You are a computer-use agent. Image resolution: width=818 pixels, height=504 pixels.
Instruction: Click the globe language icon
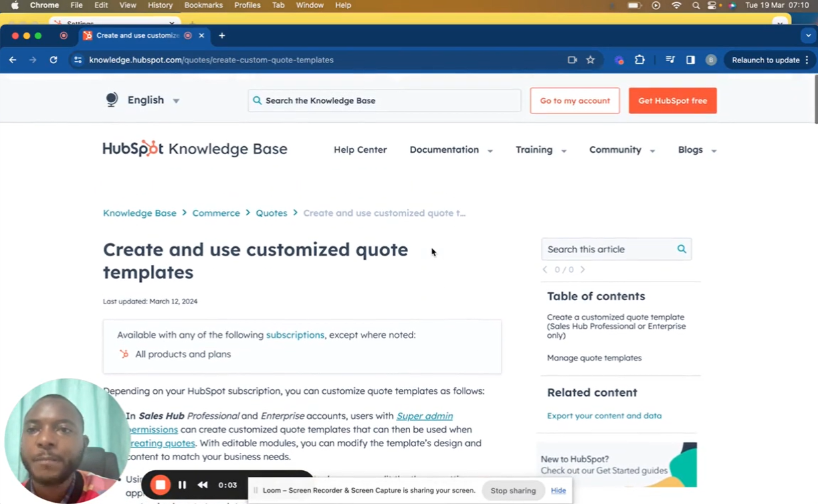click(112, 100)
